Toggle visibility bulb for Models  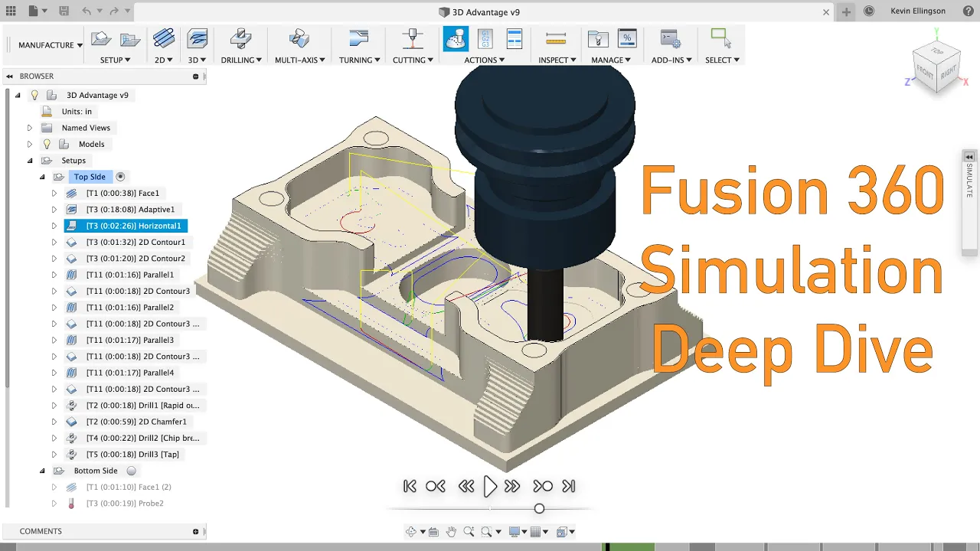[47, 144]
